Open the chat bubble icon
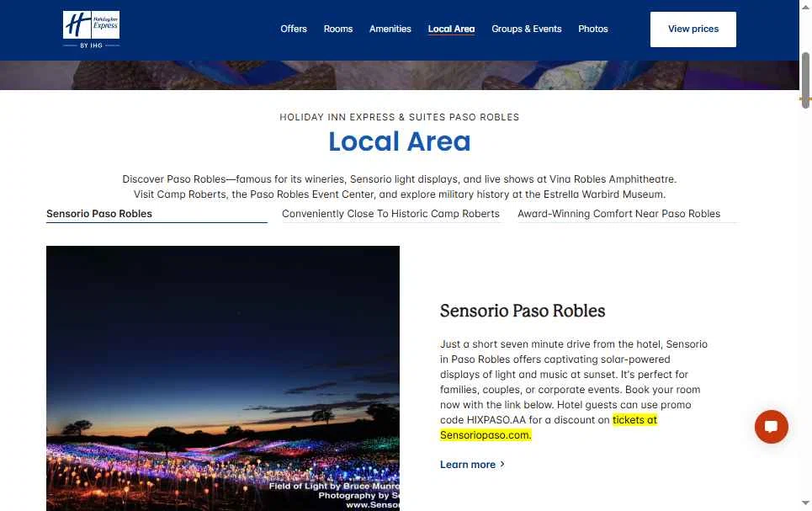 771,427
